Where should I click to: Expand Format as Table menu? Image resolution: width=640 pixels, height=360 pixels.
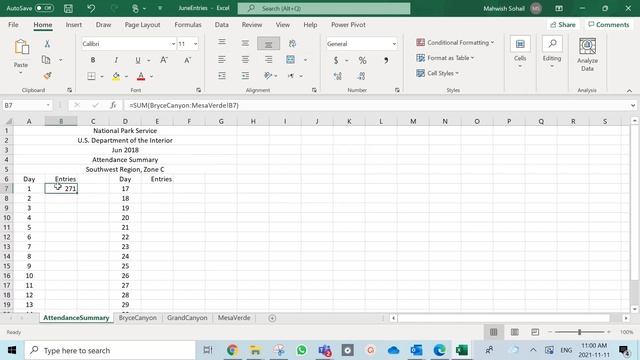tap(445, 58)
